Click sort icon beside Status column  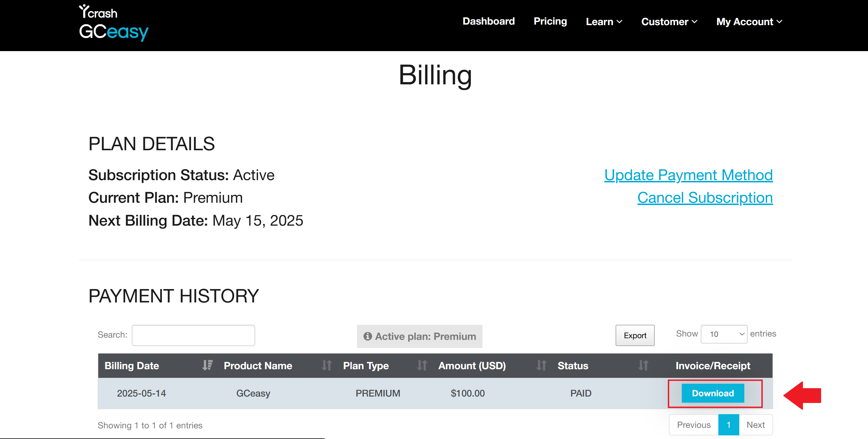pyautogui.click(x=643, y=365)
